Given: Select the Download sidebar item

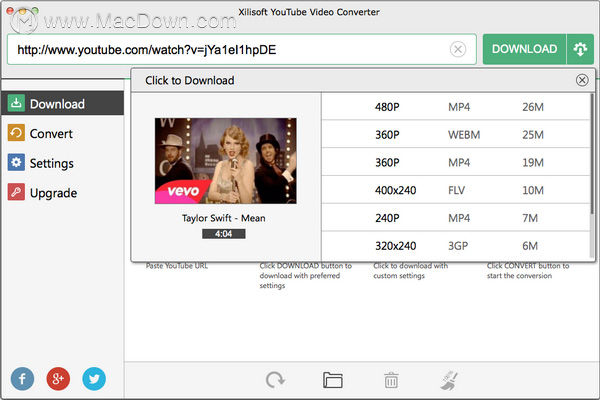Looking at the screenshot, I should click(x=62, y=103).
